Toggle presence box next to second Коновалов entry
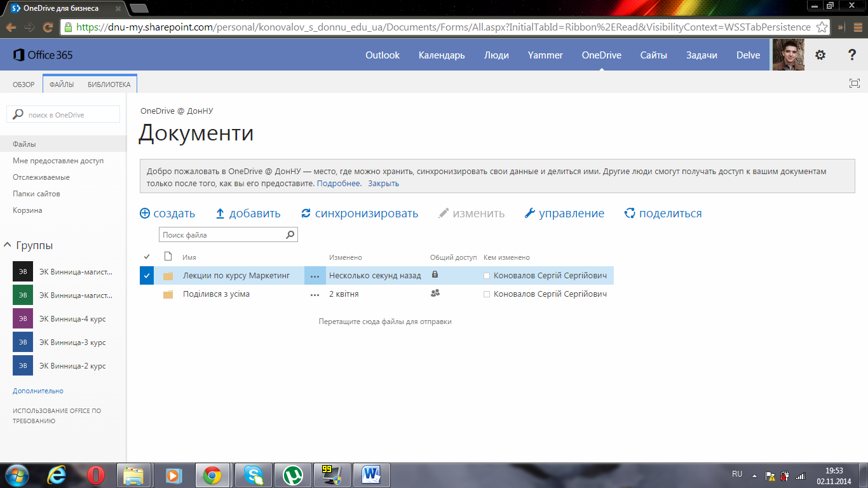 coord(487,294)
